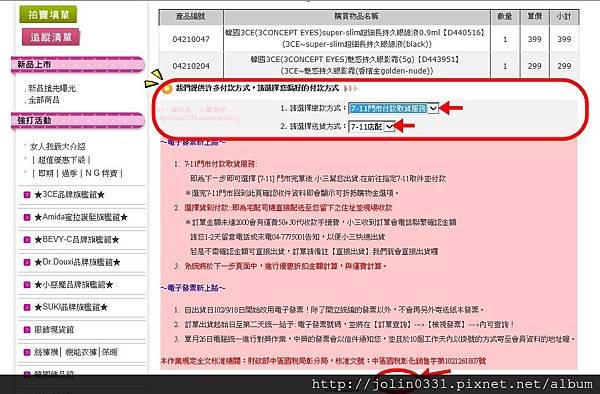Click purple square icon beside Dr.Douxi旗艦館
The image size is (600, 394).
coord(27,262)
